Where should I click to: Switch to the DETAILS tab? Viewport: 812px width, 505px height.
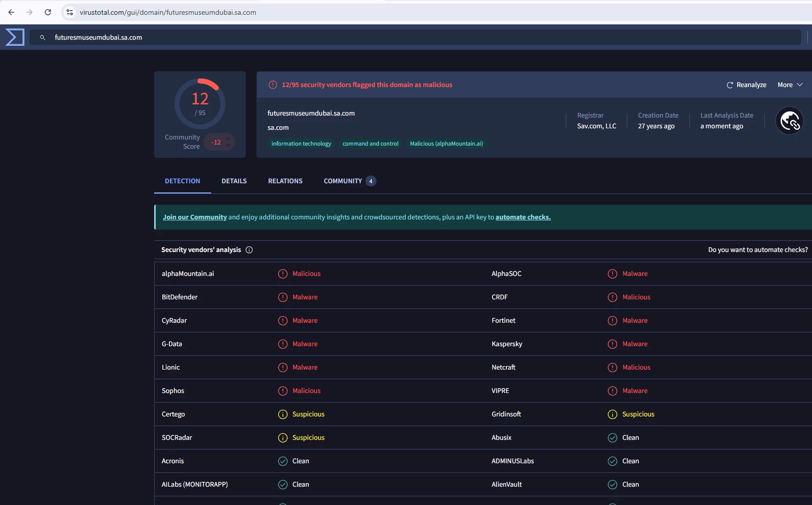pyautogui.click(x=234, y=181)
